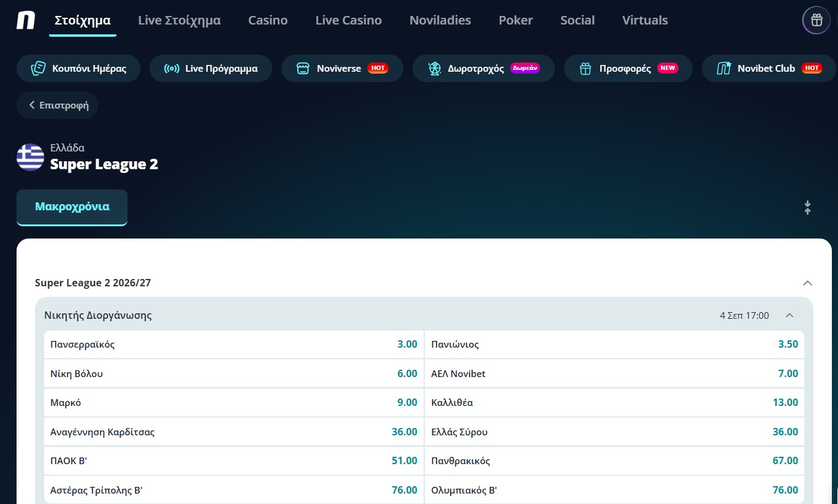Image resolution: width=838 pixels, height=504 pixels.
Task: Click the collapse-all markets arrows icon
Action: point(807,208)
